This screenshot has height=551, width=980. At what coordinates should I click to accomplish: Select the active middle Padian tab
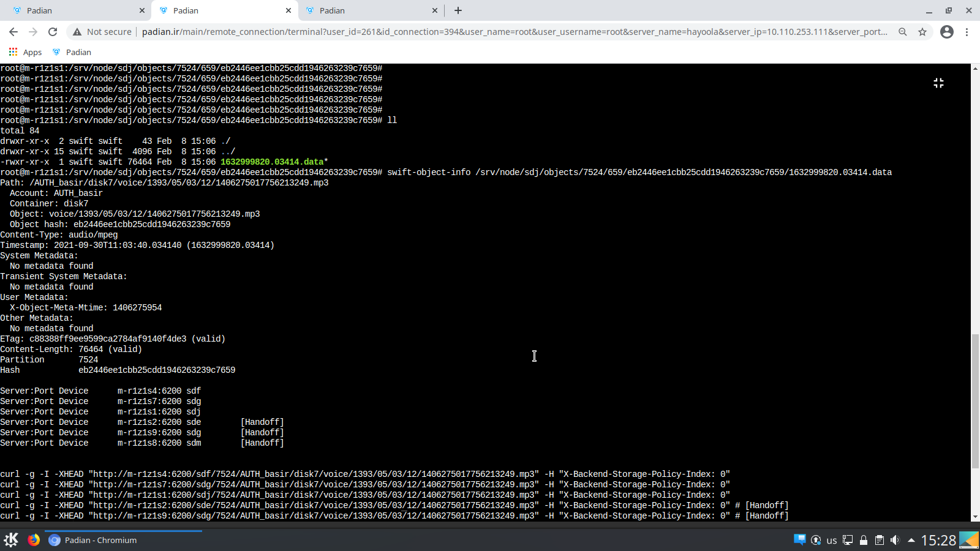coord(225,10)
